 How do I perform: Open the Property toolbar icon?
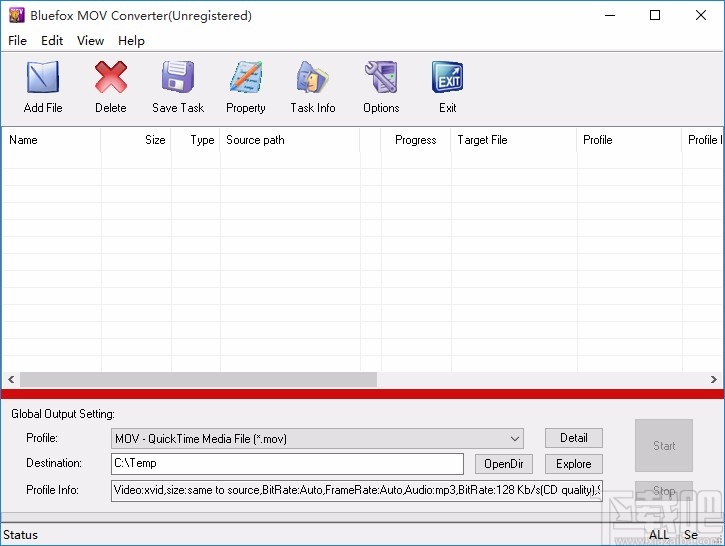click(246, 77)
